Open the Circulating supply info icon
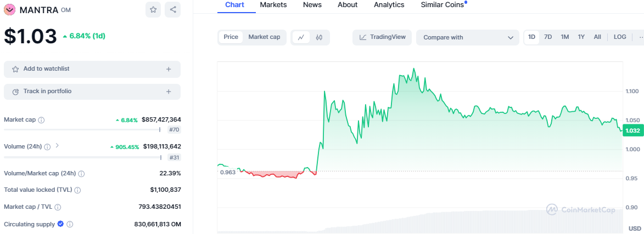 coord(70,225)
